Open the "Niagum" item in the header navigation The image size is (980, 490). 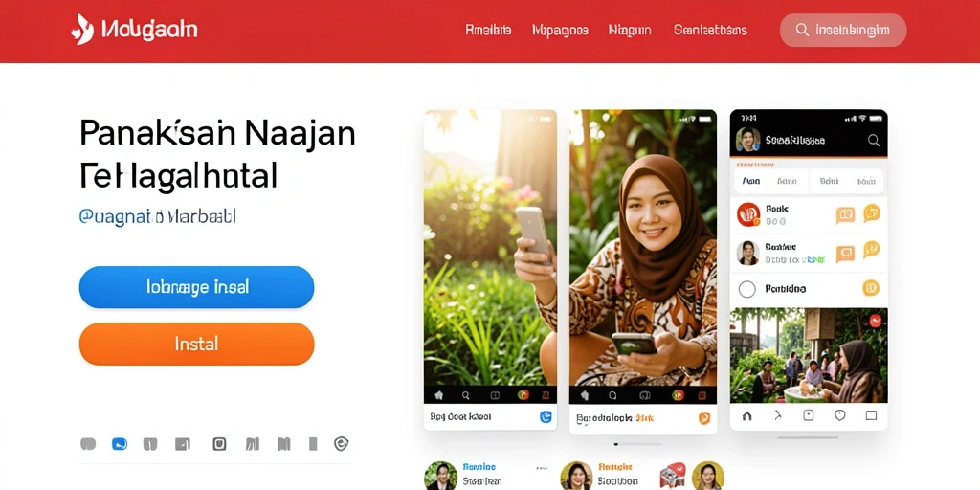pos(630,30)
